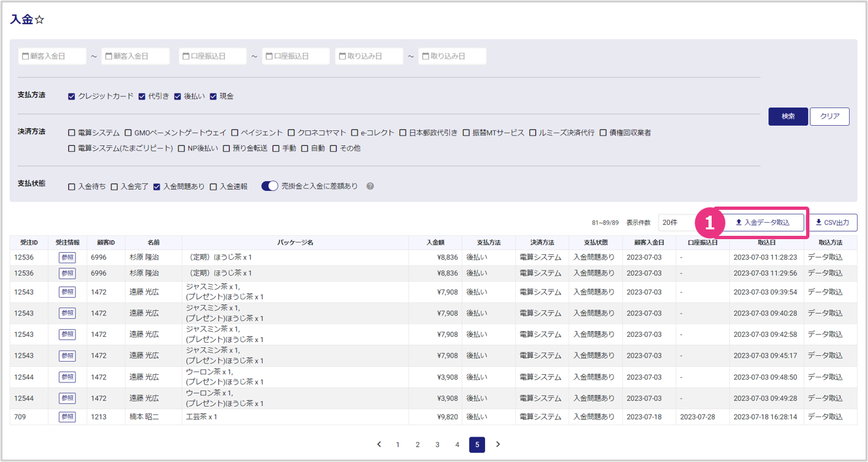Go to next page using right chevron
868x462 pixels.
pos(498,444)
